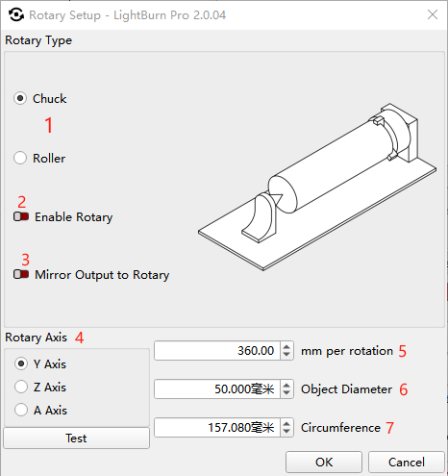Toggle Mirror Output to Rotary switch
This screenshot has width=448, height=476.
coord(21,274)
